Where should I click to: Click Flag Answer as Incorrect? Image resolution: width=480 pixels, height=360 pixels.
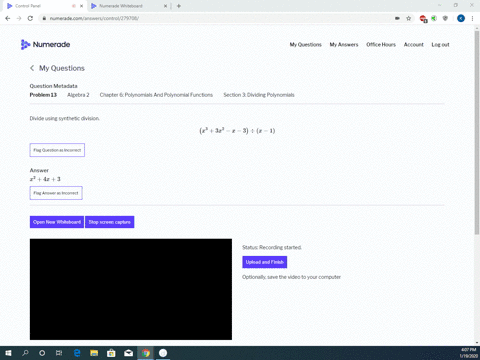(56, 193)
